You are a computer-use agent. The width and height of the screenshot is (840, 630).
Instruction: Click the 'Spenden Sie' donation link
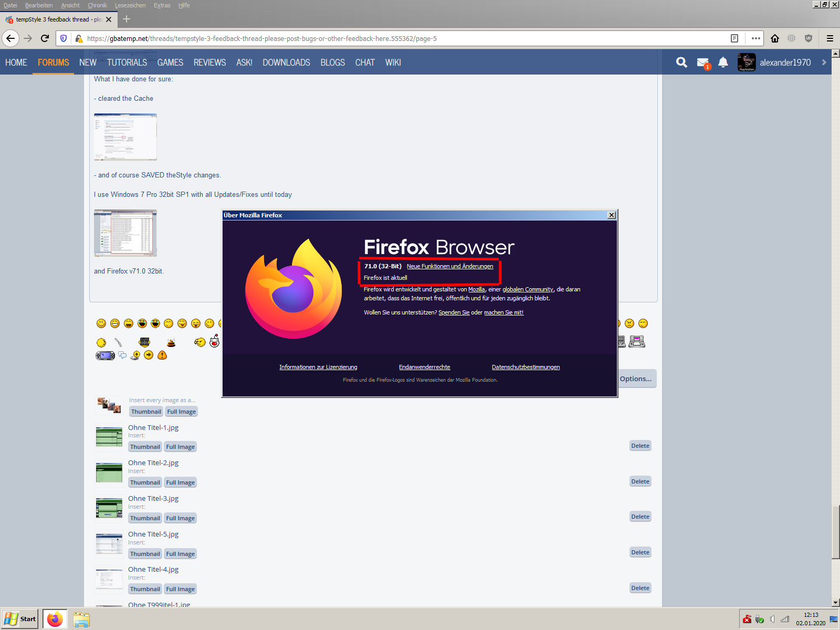(454, 312)
